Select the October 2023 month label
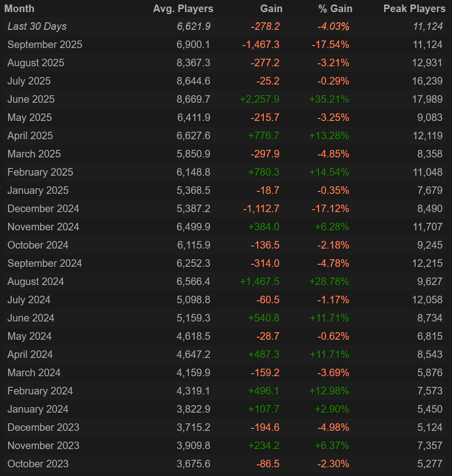 click(38, 463)
